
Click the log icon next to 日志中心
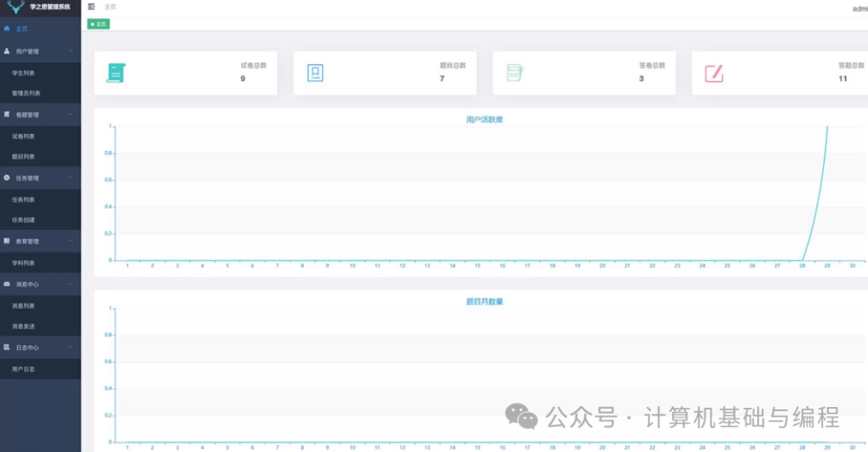coord(6,348)
